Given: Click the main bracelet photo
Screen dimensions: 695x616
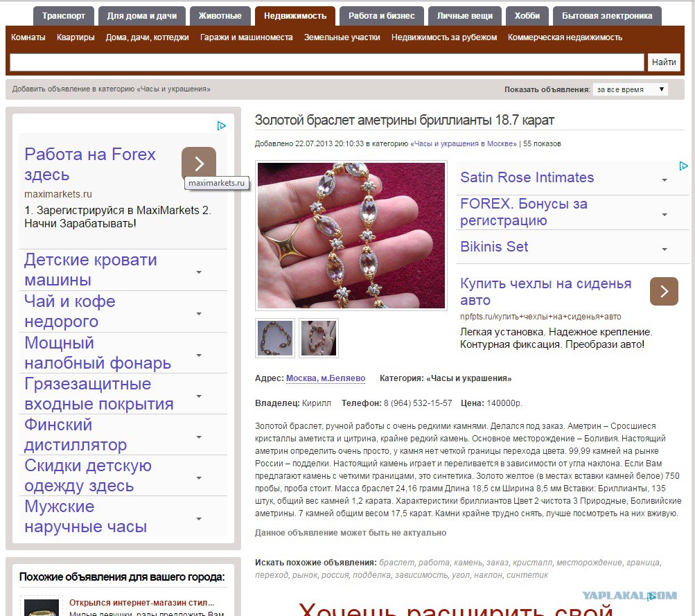Looking at the screenshot, I should (351, 236).
